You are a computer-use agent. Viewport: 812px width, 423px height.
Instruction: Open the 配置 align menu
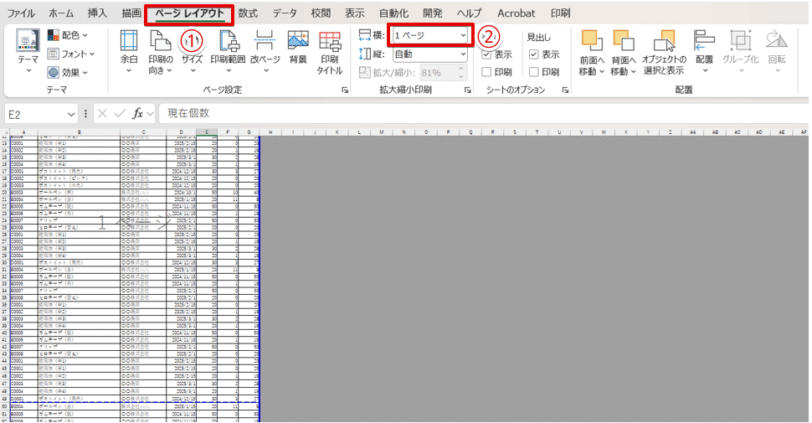point(704,52)
